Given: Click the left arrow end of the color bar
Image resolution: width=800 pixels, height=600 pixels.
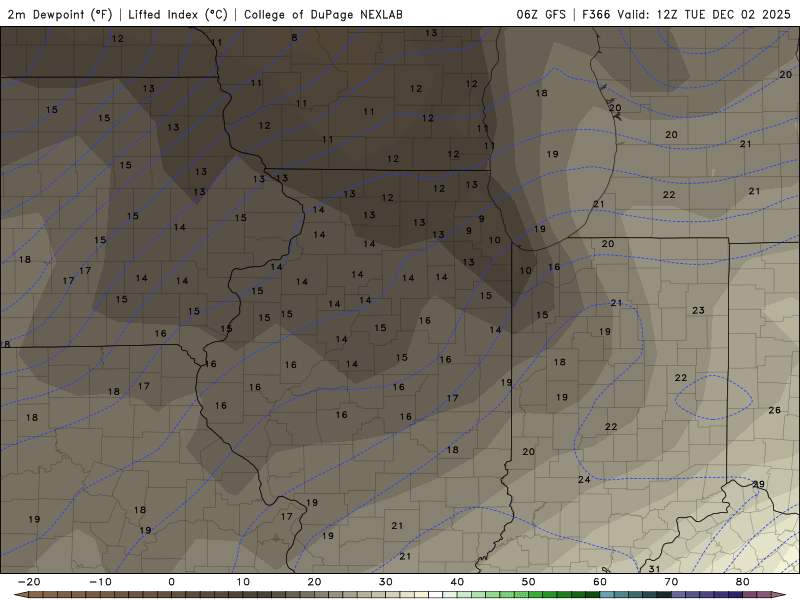Looking at the screenshot, I should click(x=21, y=595).
